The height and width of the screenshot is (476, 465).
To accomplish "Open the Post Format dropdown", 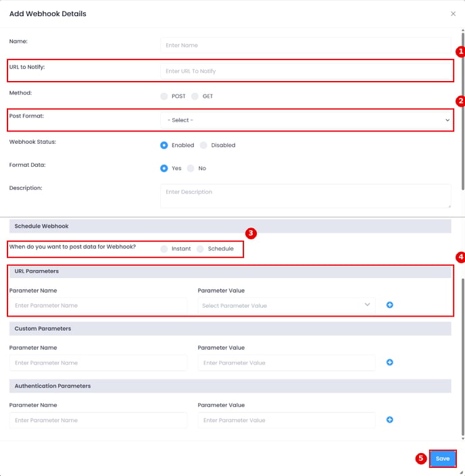I will [305, 120].
